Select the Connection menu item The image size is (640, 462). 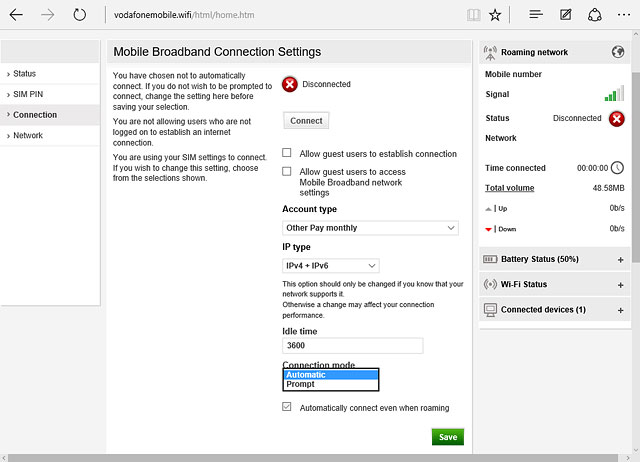click(x=50, y=115)
